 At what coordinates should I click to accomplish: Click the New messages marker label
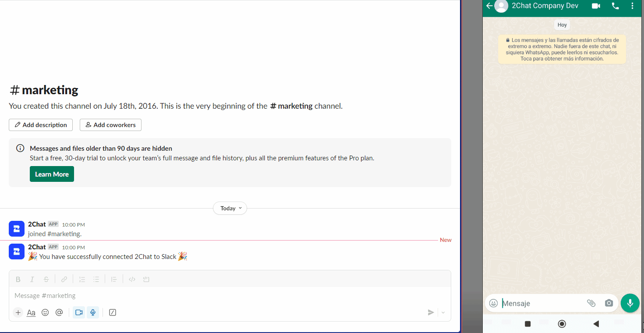point(446,240)
